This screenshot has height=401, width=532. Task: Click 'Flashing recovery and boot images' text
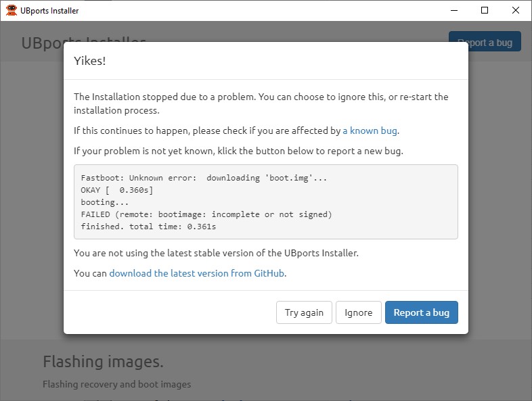(116, 384)
